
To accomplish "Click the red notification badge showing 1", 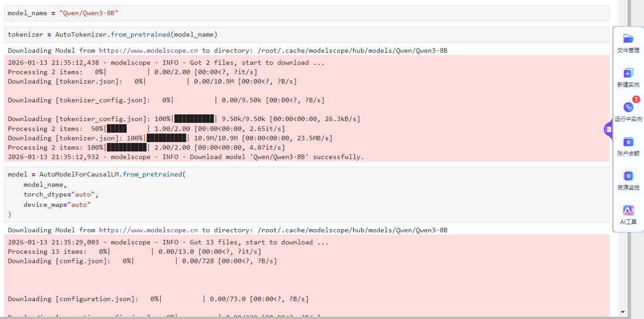I will click(x=636, y=99).
